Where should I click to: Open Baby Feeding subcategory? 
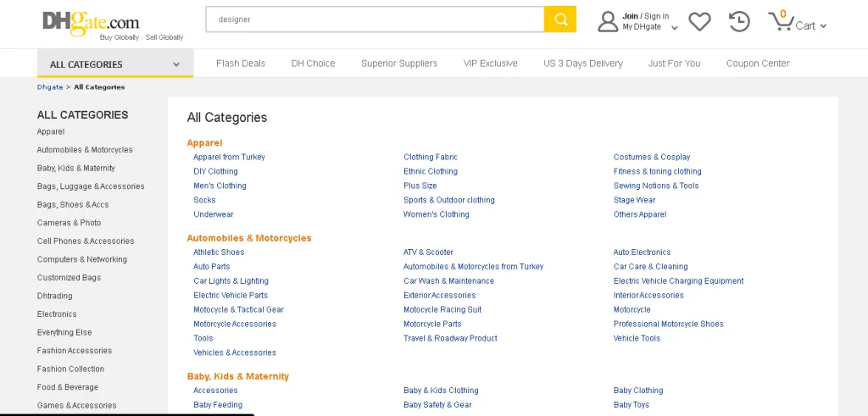click(x=218, y=405)
